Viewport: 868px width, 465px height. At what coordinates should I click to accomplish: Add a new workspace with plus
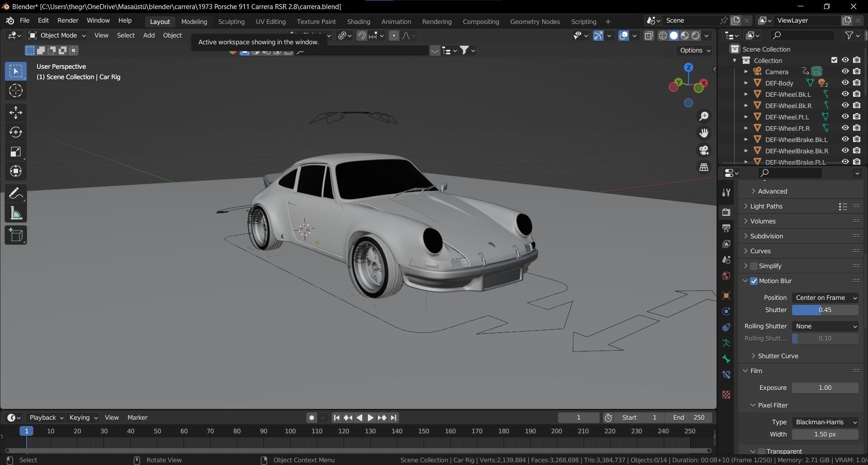point(608,21)
